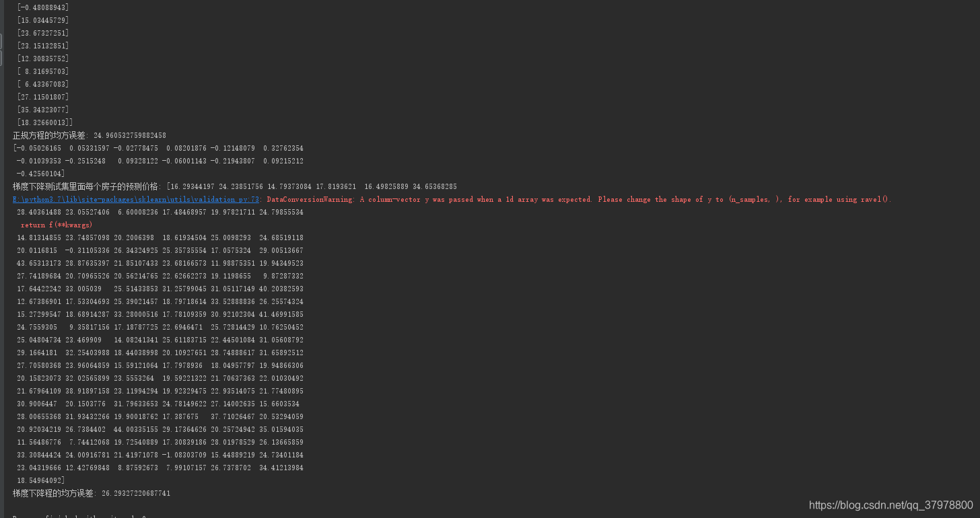
Task: Select the value [23.15132851] in output
Action: click(43, 46)
